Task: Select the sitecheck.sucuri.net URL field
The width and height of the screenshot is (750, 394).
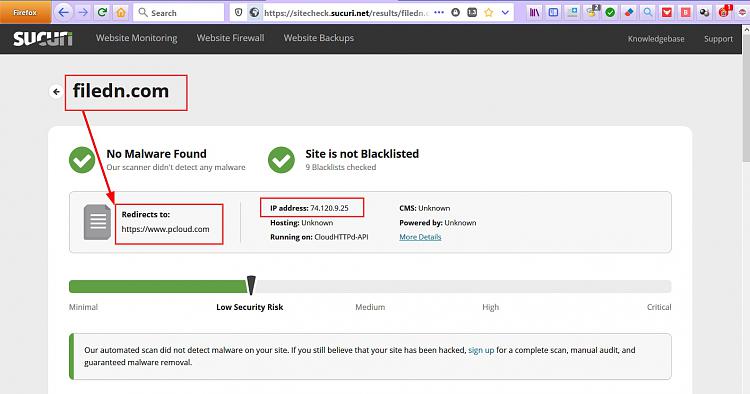Action: click(346, 13)
